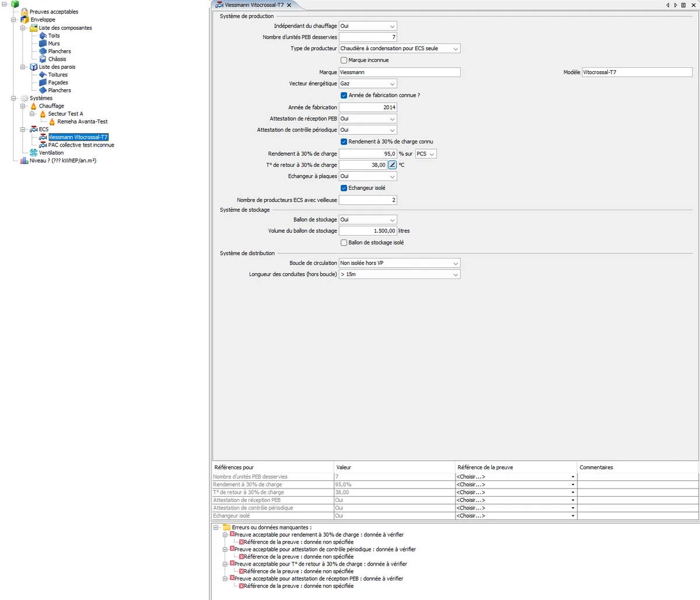Screen dimensions: 700x600
Task: Click the ECS tap icon in the tree
Action: pyautogui.click(x=33, y=130)
